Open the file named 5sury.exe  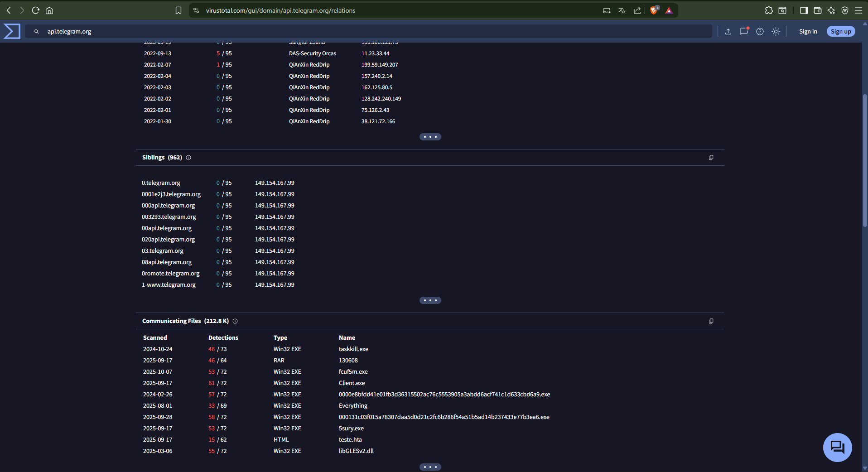point(351,429)
